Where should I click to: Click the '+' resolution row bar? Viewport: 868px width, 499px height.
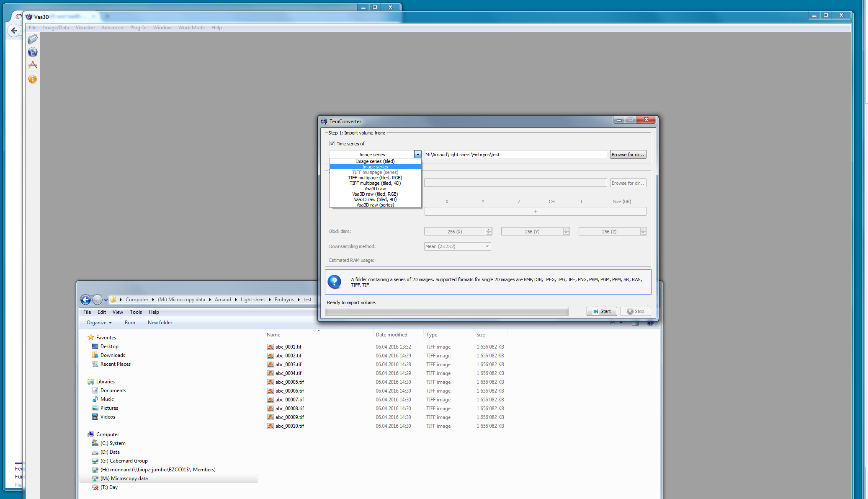tap(535, 212)
